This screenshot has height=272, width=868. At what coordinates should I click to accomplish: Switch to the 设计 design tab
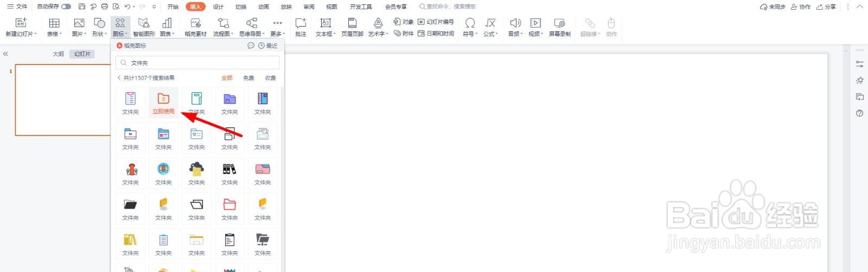[x=218, y=7]
